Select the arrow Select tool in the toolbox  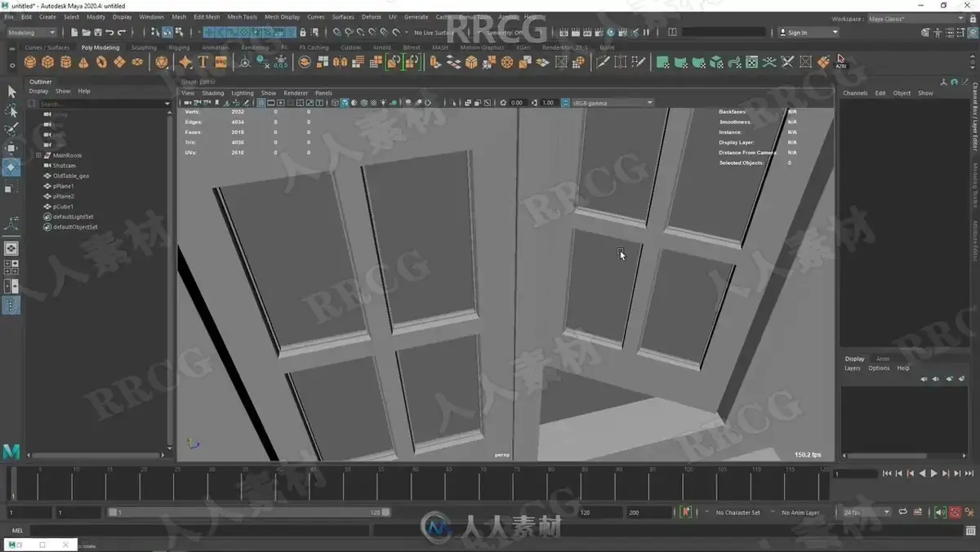click(x=11, y=91)
